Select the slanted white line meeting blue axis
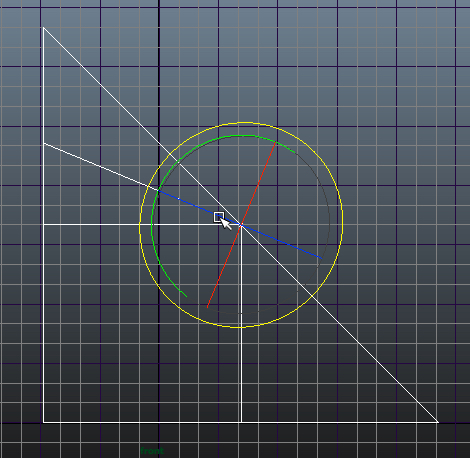Image resolution: width=470 pixels, height=458 pixels. (100, 167)
